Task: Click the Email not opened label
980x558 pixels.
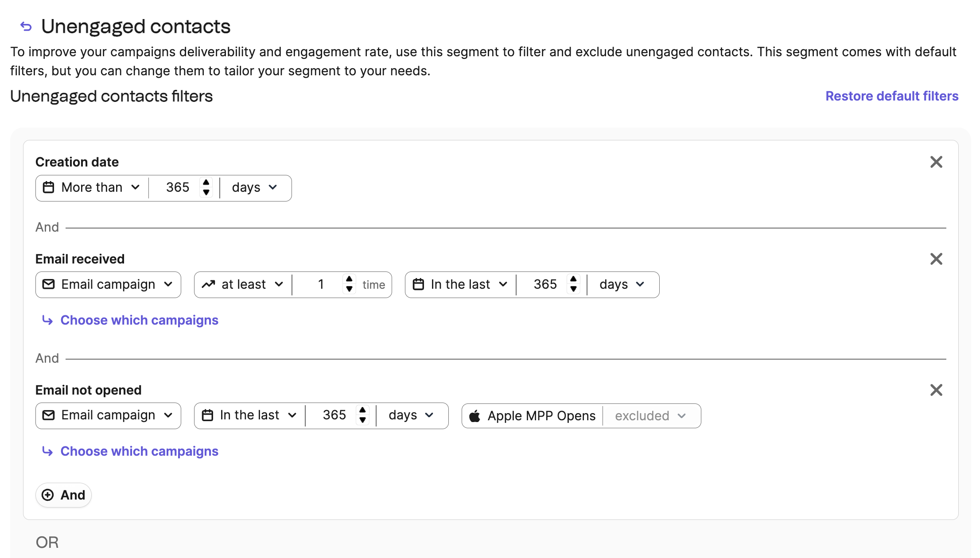Action: tap(88, 391)
